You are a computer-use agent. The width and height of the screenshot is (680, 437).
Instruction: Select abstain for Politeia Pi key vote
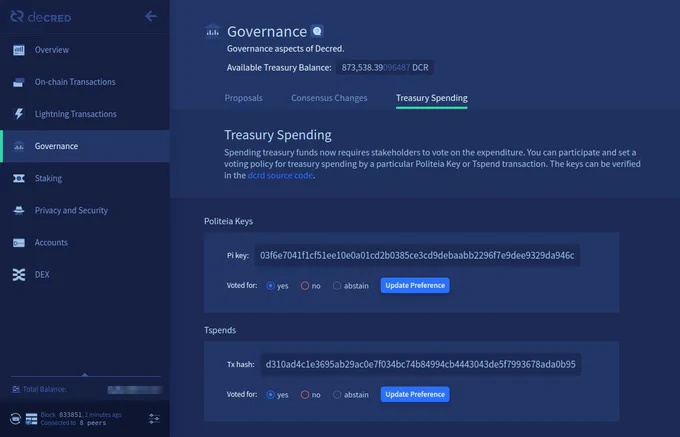[x=337, y=286]
